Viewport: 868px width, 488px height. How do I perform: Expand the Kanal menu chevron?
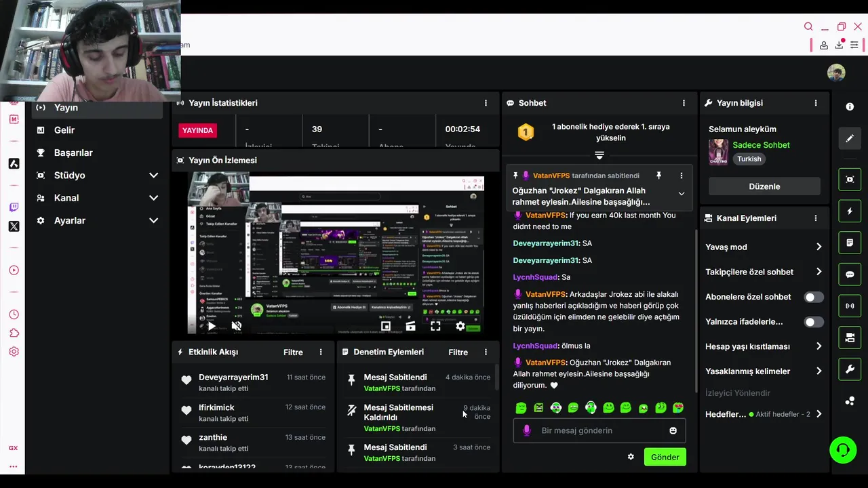(x=153, y=198)
